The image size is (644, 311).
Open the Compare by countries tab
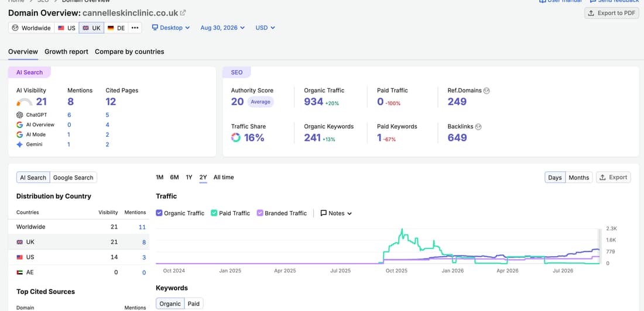pos(129,51)
